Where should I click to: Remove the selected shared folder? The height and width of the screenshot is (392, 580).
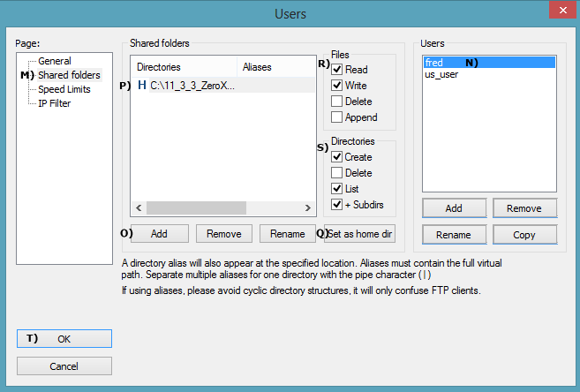[223, 234]
